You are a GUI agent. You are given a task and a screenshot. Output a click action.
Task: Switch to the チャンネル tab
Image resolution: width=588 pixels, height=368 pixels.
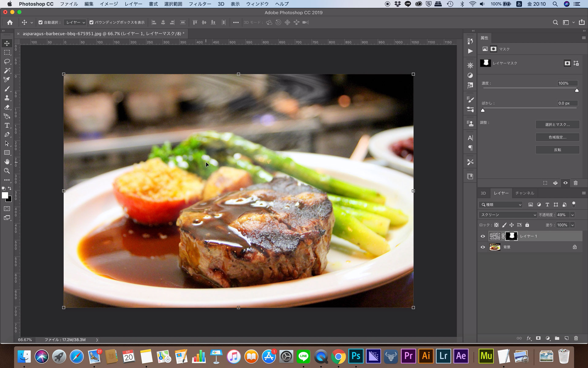[x=525, y=193]
